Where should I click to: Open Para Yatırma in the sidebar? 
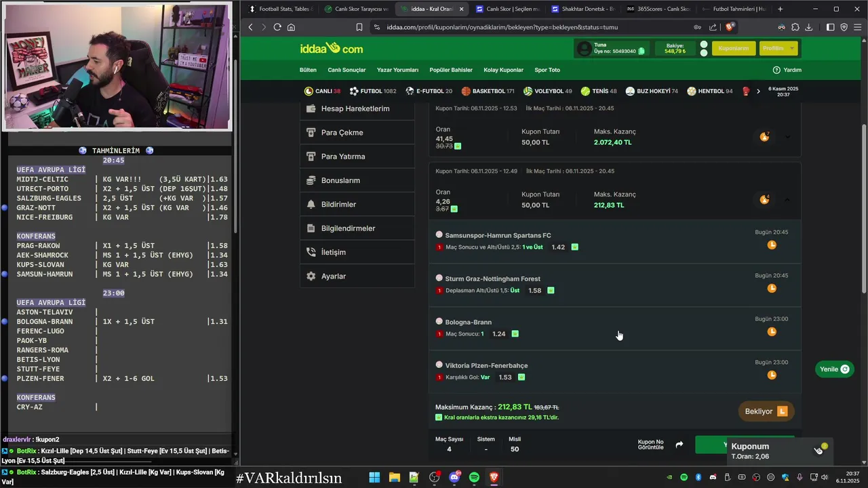click(x=357, y=156)
